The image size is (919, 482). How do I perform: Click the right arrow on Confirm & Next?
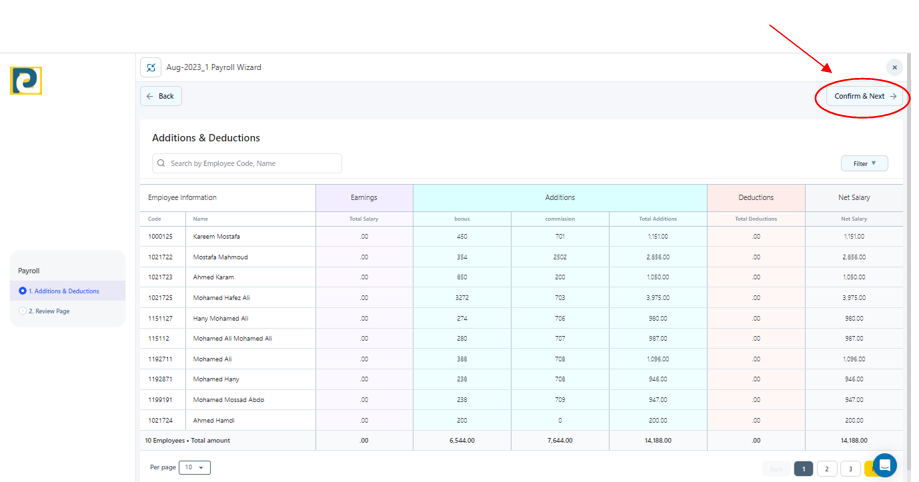[893, 97]
